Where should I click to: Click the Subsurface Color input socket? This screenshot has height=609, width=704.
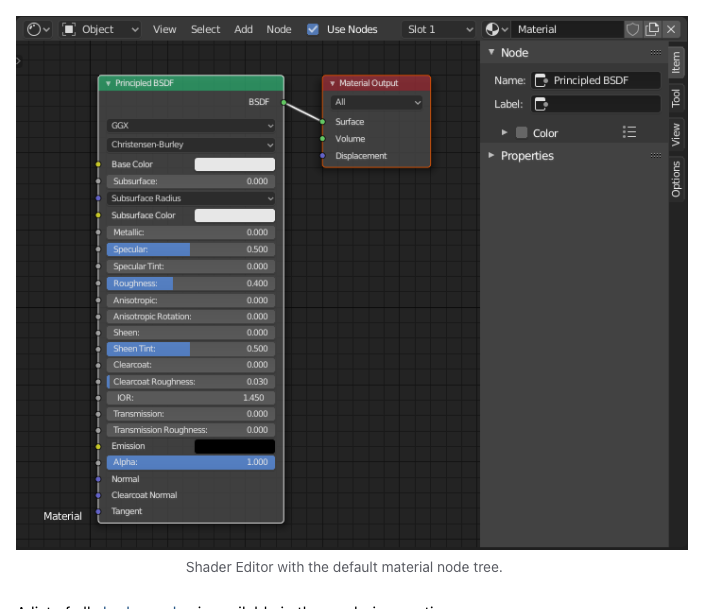pyautogui.click(x=98, y=215)
